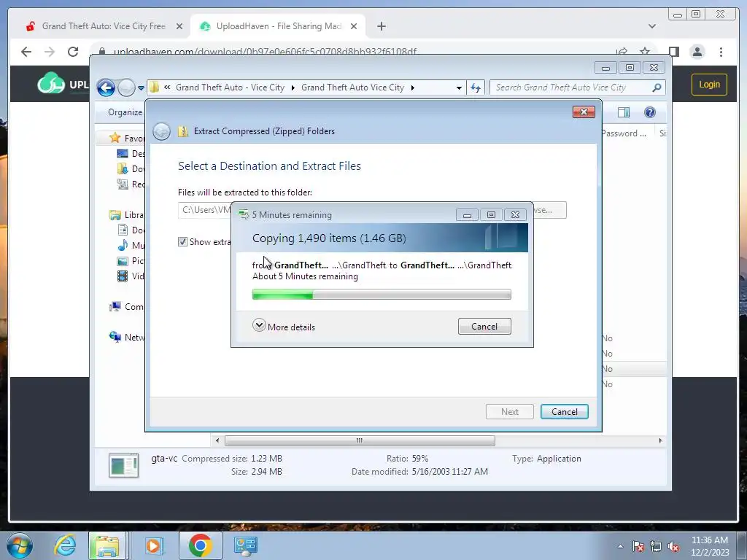Show hidden system tray icons
The height and width of the screenshot is (560, 747).
click(620, 546)
